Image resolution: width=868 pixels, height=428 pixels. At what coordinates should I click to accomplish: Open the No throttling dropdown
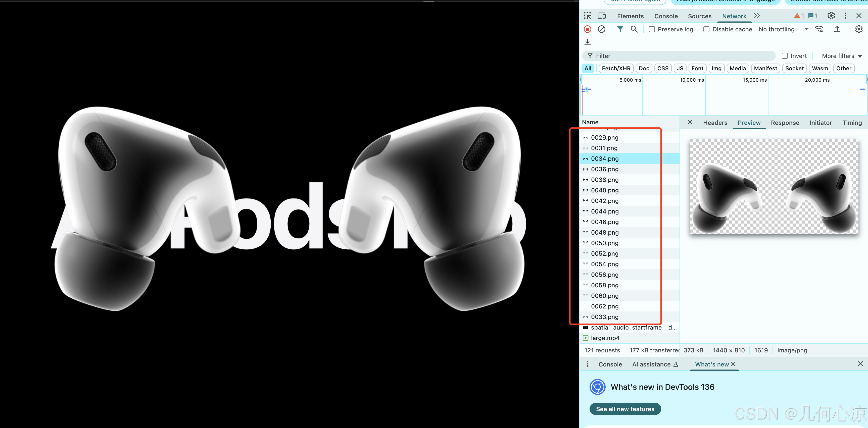click(783, 29)
